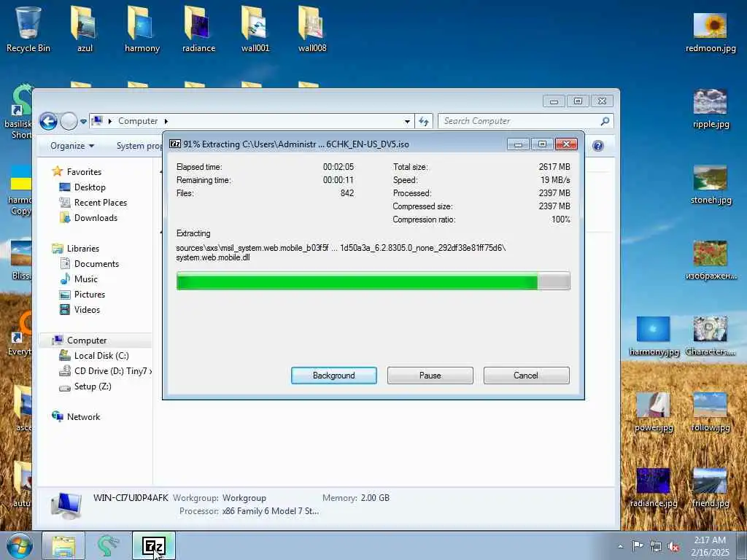The image size is (747, 560).
Task: Select Computer in the navigation pane
Action: tap(87, 340)
